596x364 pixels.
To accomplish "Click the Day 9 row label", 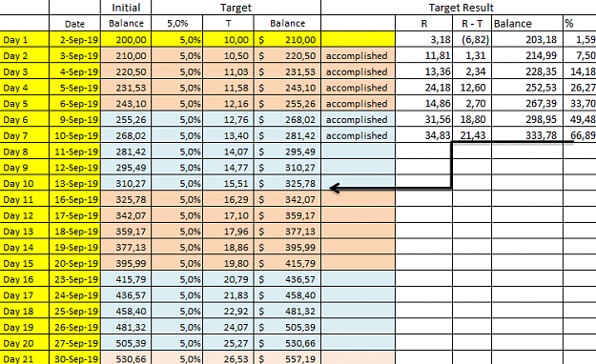I will (x=25, y=167).
